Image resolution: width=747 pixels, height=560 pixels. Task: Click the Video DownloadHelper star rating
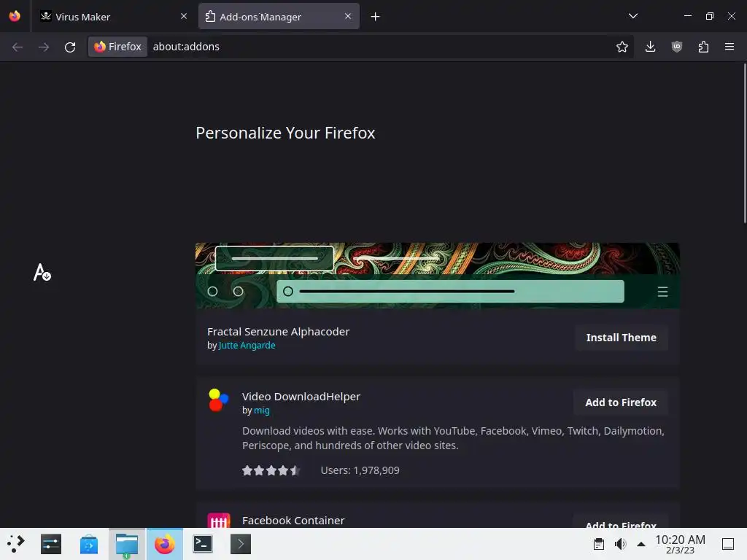pyautogui.click(x=271, y=470)
